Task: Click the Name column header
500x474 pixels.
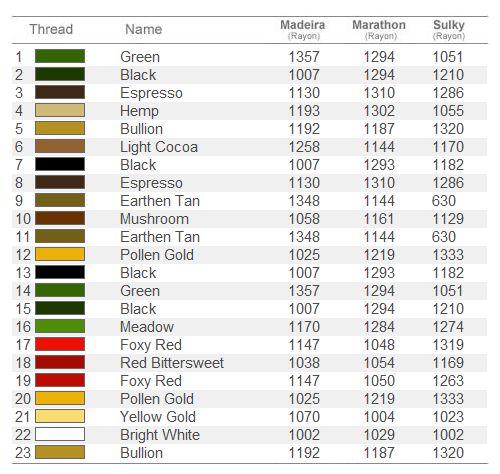Action: (x=144, y=29)
